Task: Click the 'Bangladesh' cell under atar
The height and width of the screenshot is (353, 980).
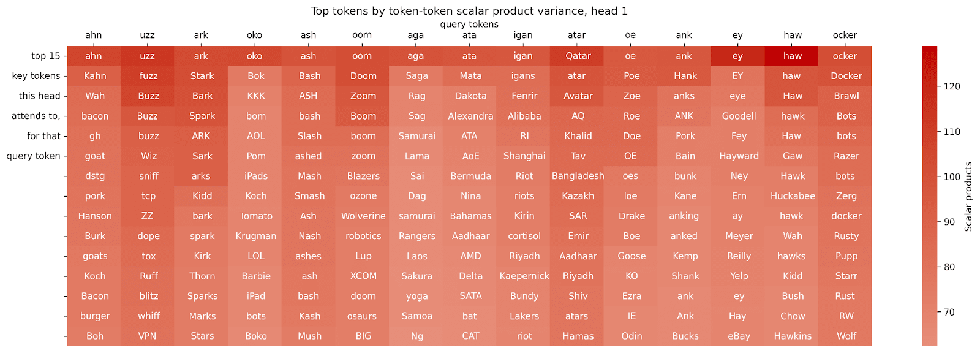Action: point(577,176)
